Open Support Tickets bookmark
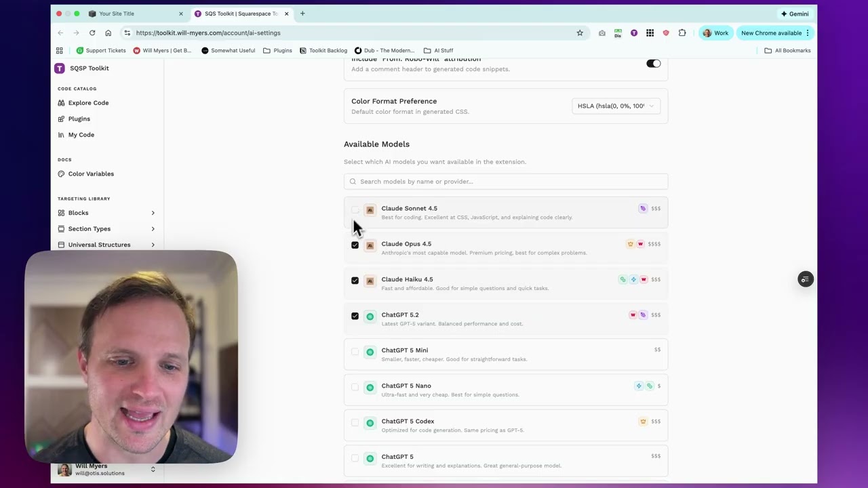The height and width of the screenshot is (488, 868). pos(101,50)
